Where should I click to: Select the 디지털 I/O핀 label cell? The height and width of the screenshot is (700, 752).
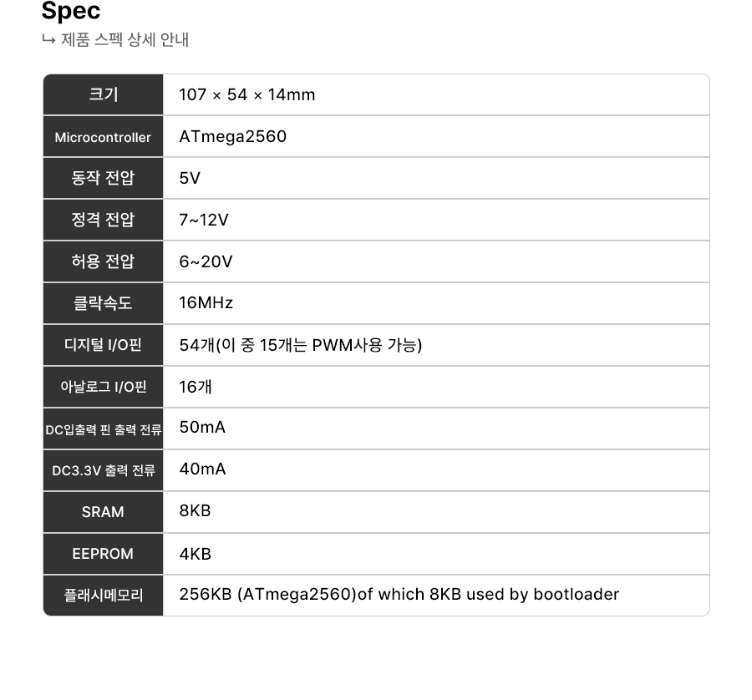[104, 345]
